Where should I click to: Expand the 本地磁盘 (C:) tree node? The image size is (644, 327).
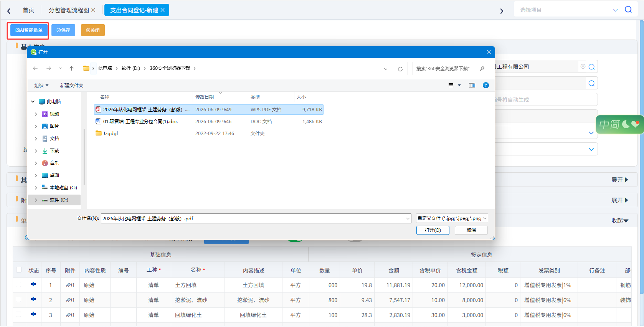point(36,188)
